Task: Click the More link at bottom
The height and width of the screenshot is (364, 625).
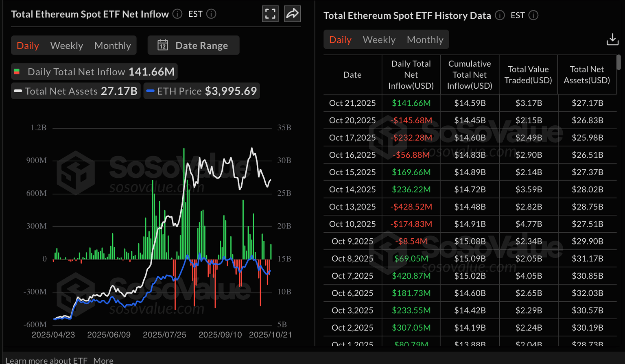Action: (x=103, y=360)
